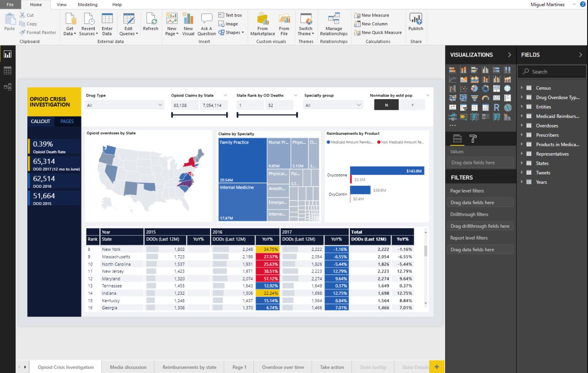Screen dimensions: 588x373
Task: Switch to Data view in the left sidebar
Action: pyautogui.click(x=7, y=70)
